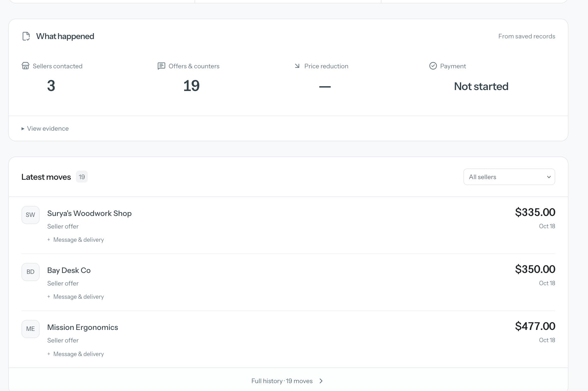Expand View evidence section
588x391 pixels.
pyautogui.click(x=45, y=128)
